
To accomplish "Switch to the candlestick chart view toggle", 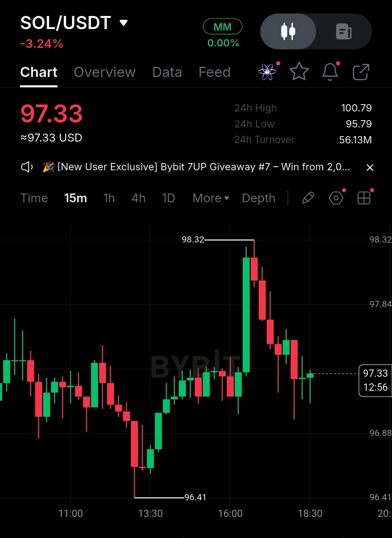I will (x=288, y=32).
